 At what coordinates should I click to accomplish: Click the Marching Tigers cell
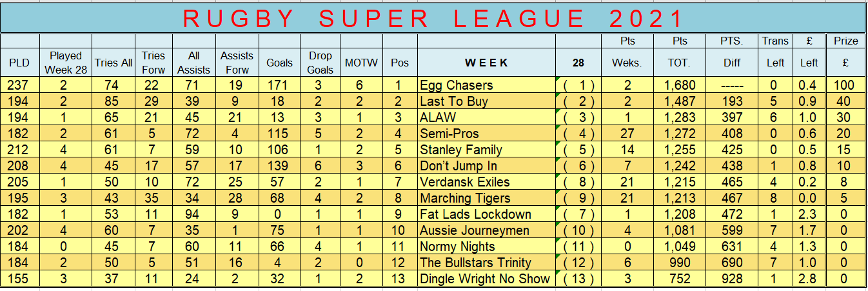pos(486,198)
